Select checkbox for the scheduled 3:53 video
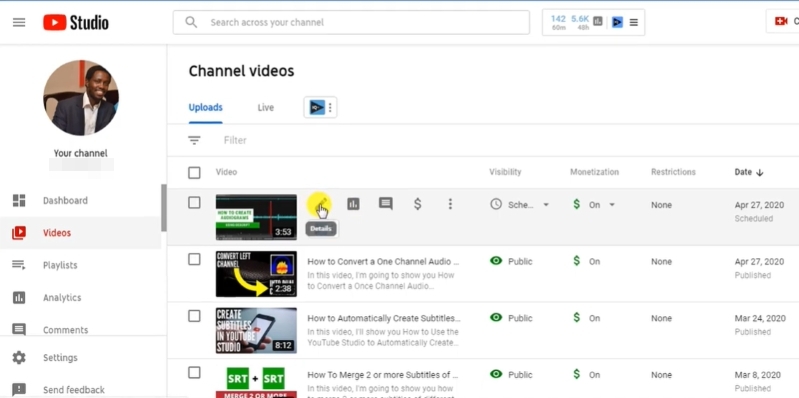 (194, 203)
